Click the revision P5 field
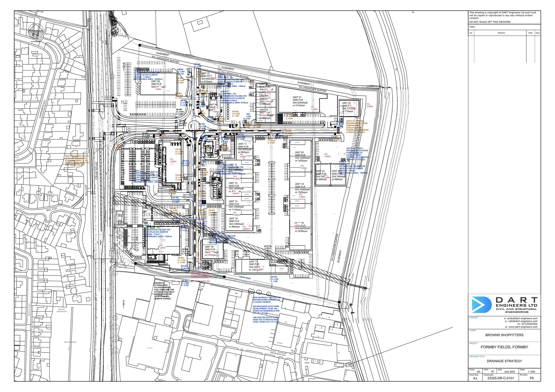The height and width of the screenshot is (392, 555). point(532,378)
